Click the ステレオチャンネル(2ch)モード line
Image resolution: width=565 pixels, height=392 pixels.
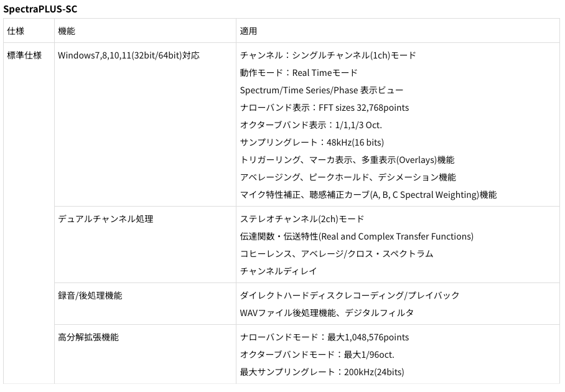(x=302, y=219)
